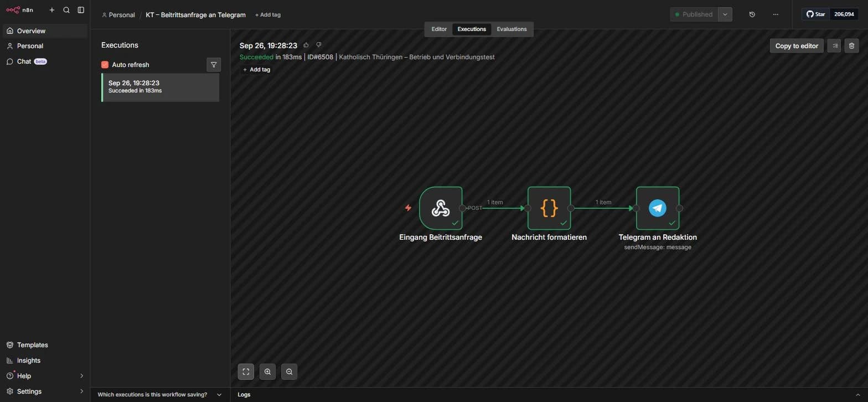Zoom out on the canvas
868x402 pixels.
(289, 372)
